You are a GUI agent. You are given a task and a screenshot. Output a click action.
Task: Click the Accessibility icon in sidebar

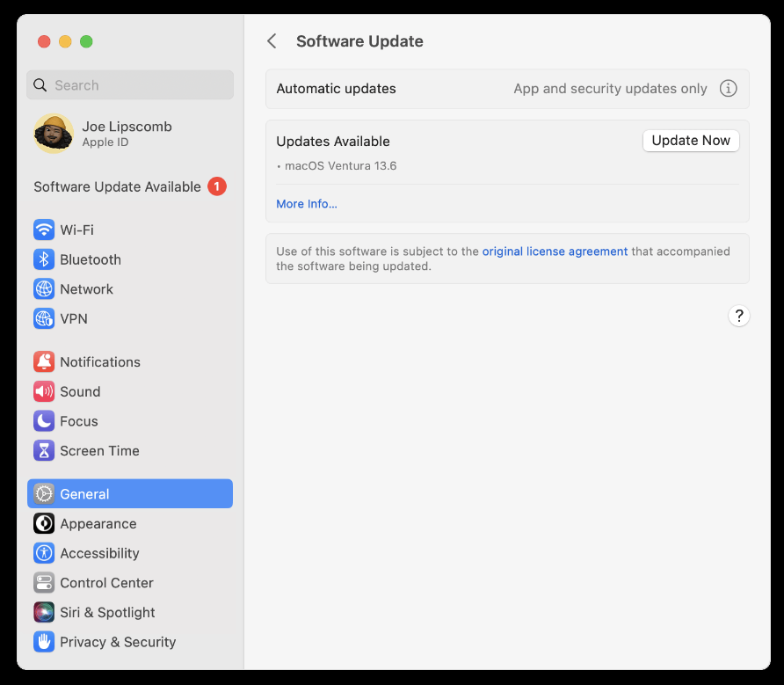pos(44,553)
